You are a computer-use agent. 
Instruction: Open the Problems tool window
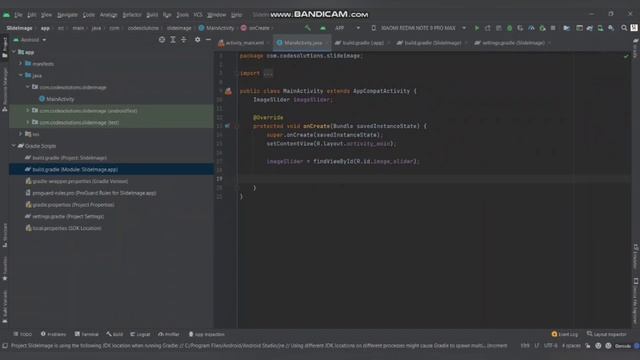[x=53, y=334]
